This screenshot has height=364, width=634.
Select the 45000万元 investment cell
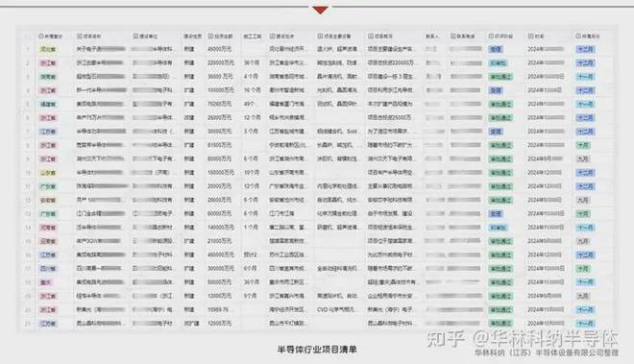click(220, 49)
